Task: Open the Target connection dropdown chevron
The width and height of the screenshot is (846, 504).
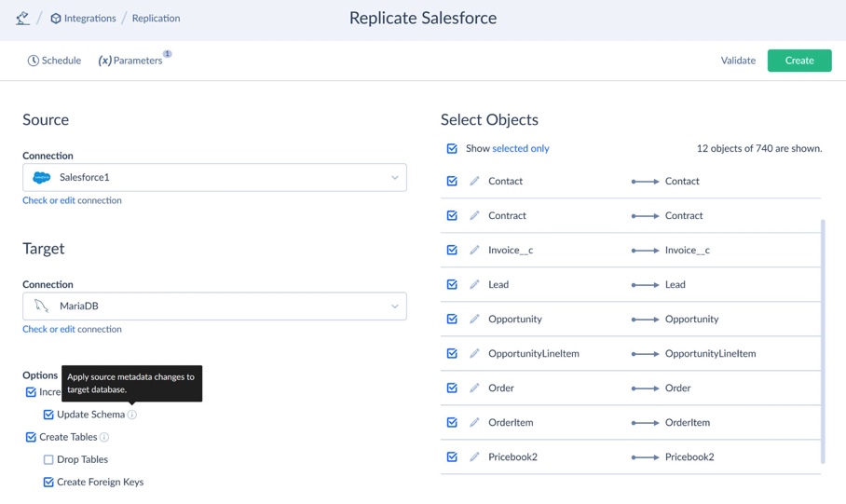Action: tap(394, 306)
